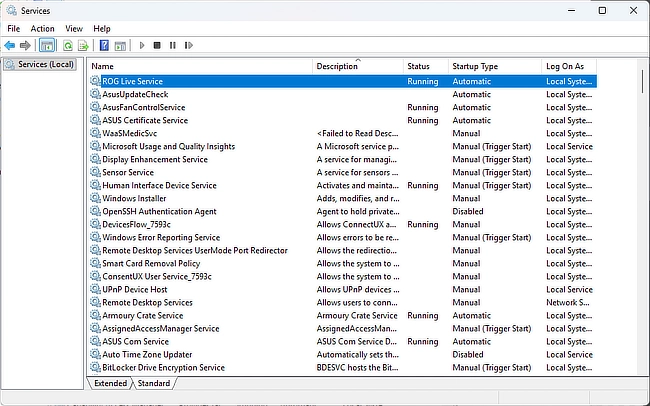Restart the service with the Restart toolbar button

click(x=189, y=45)
